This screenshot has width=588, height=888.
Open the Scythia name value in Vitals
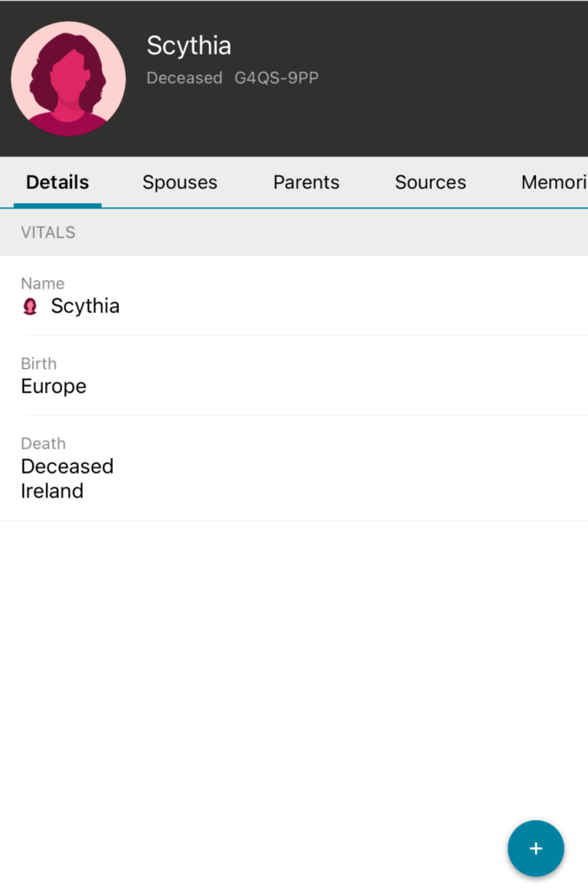pyautogui.click(x=85, y=306)
